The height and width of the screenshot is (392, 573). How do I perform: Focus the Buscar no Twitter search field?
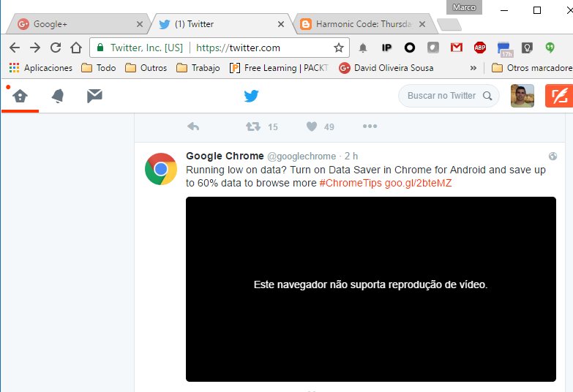coord(449,96)
